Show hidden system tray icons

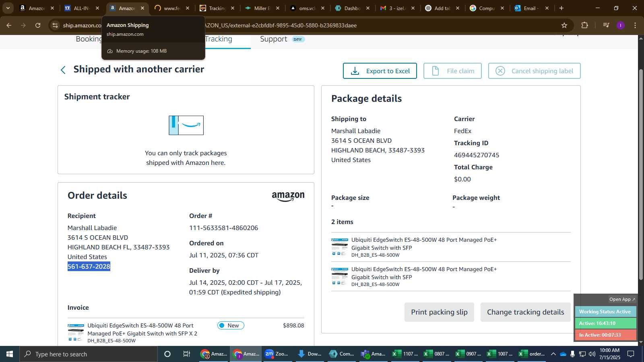(553, 354)
